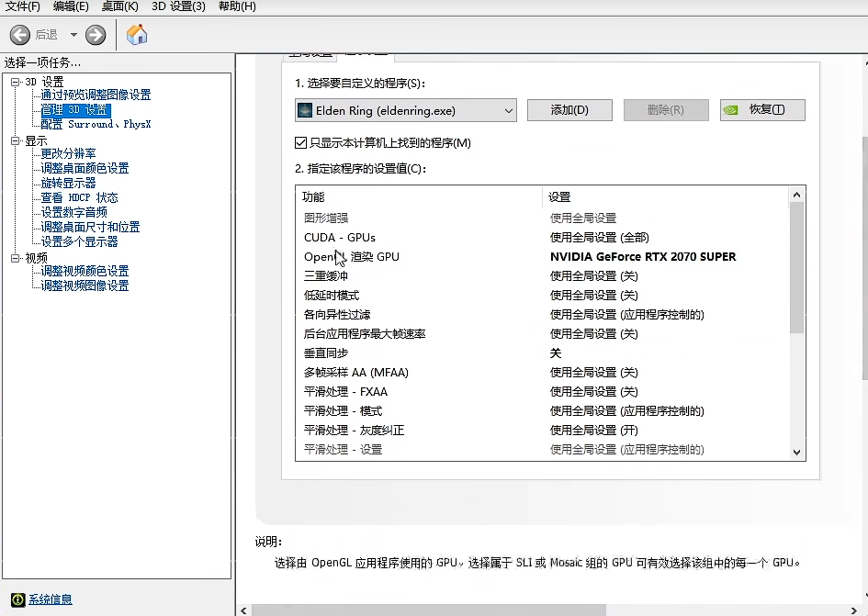Go to the Home page icon
This screenshot has width=868, height=616.
pyautogui.click(x=137, y=35)
